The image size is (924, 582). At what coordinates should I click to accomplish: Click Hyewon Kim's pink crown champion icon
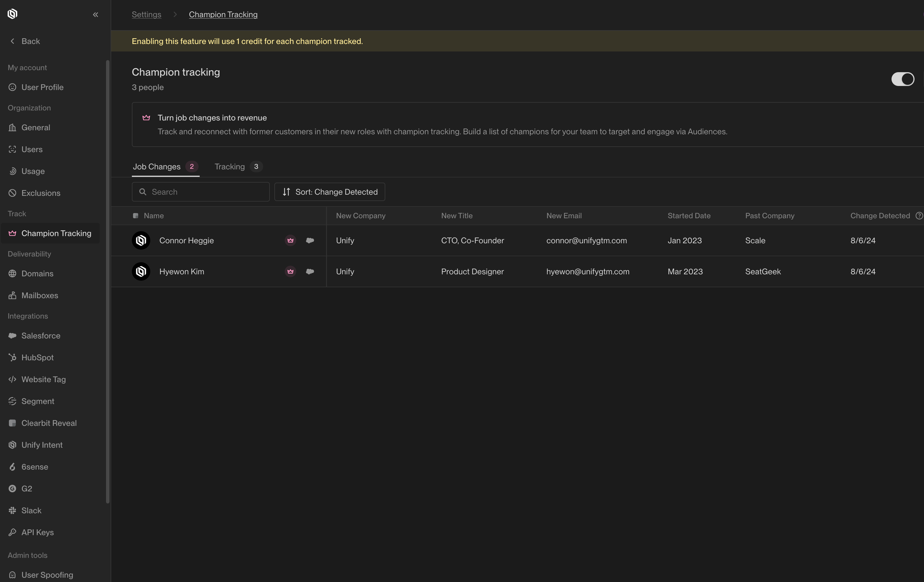click(290, 272)
